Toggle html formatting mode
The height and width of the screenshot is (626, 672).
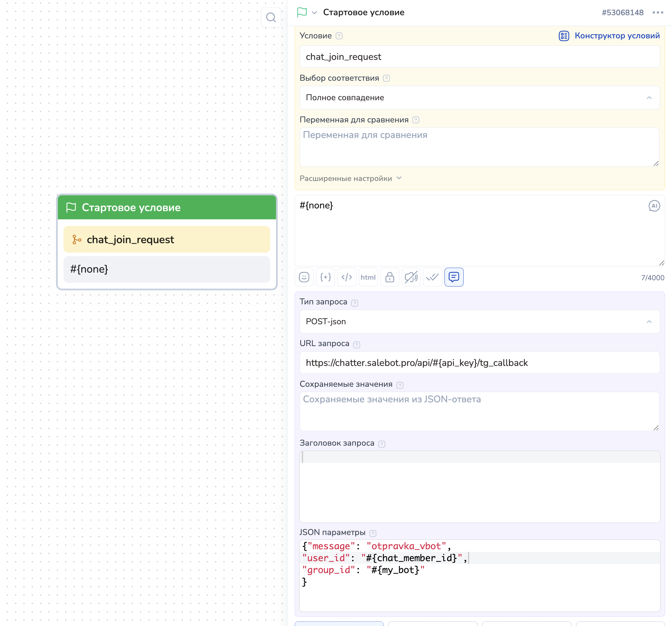point(368,277)
